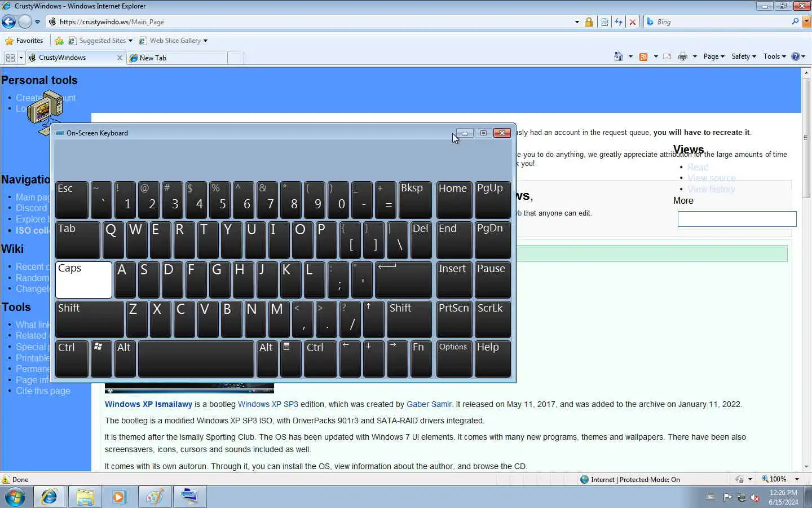Click the spacebar on On-Screen Keyboard
Image resolution: width=812 pixels, height=508 pixels.
pyautogui.click(x=196, y=358)
